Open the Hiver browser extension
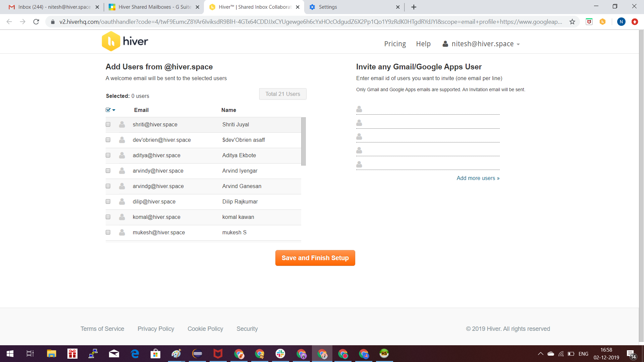 [x=603, y=22]
